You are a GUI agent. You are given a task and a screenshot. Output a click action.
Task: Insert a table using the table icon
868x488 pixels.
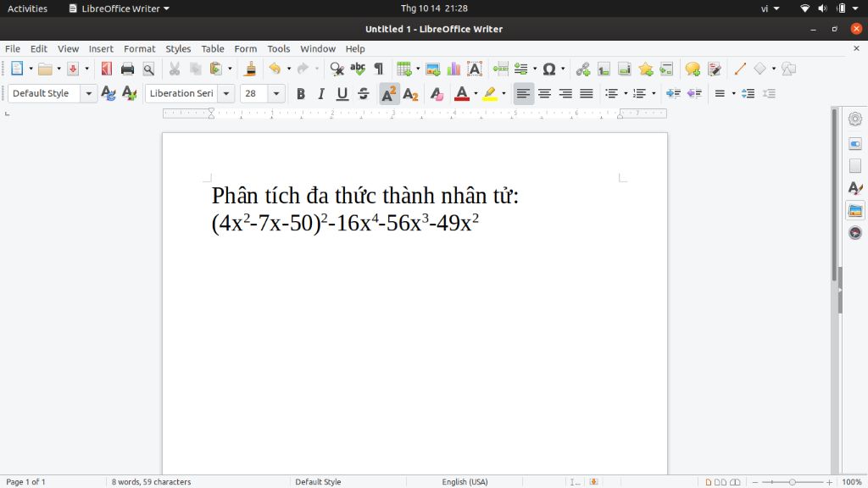click(404, 69)
